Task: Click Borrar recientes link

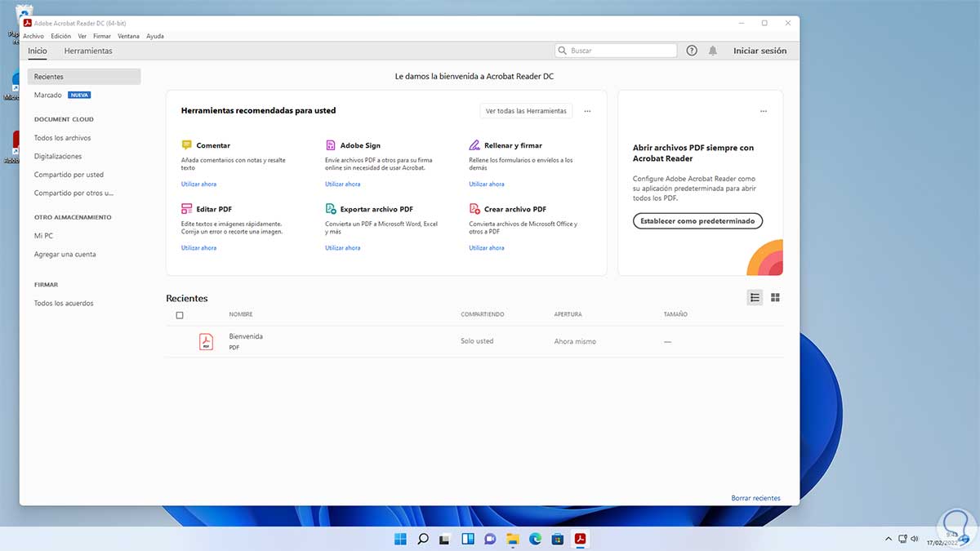Action: coord(756,498)
